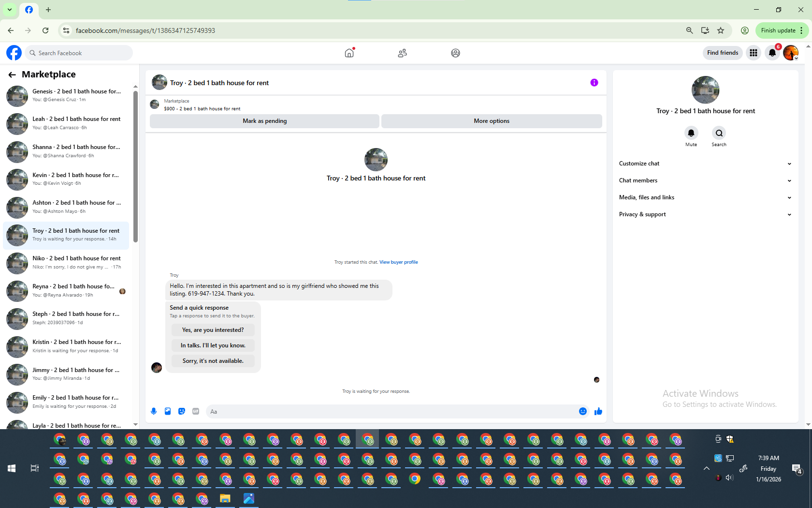Screen dimensions: 812x508
Task: Expand Media, files and links section
Action: pos(705,197)
